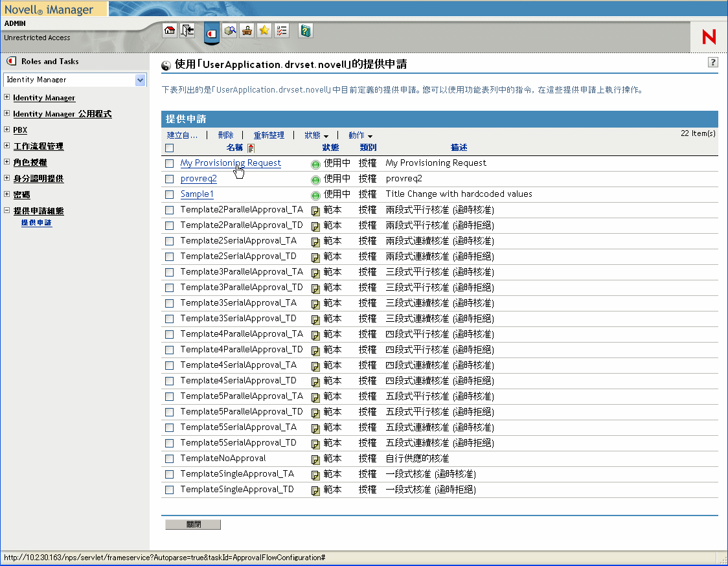This screenshot has width=728, height=566.
Task: Open the Favorites star icon
Action: click(264, 30)
